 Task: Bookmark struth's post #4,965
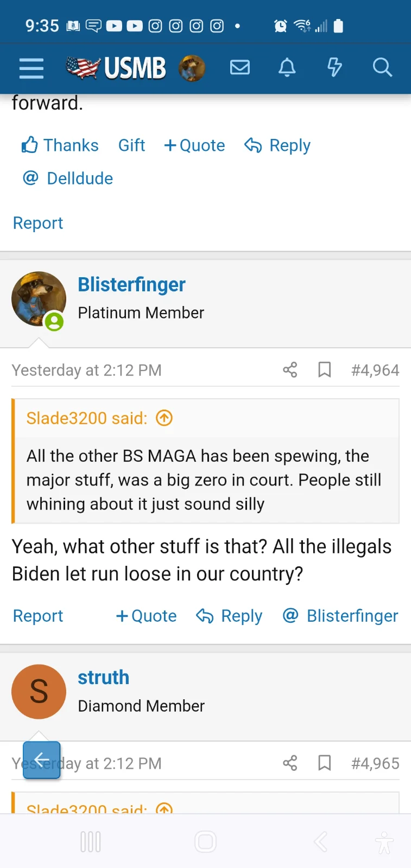coord(324,763)
